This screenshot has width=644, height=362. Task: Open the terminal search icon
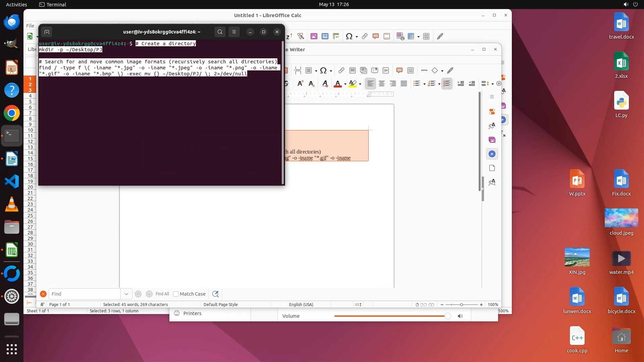click(220, 32)
